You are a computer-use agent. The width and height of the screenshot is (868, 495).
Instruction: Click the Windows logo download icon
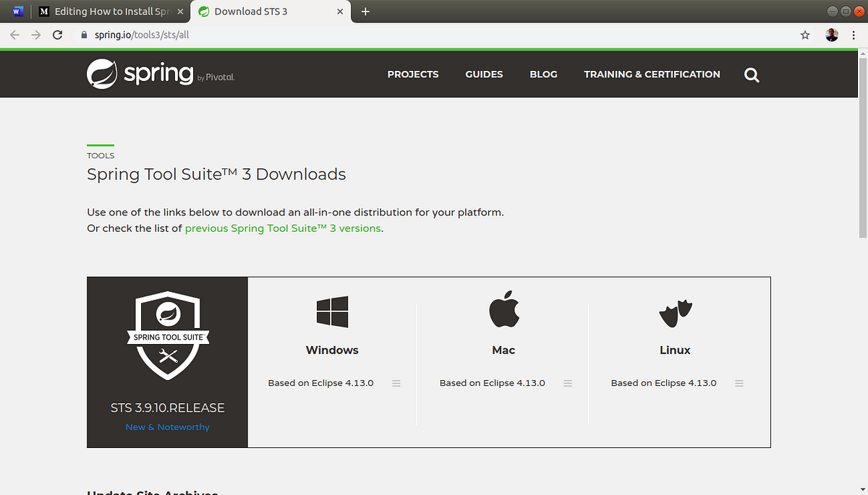coord(332,312)
